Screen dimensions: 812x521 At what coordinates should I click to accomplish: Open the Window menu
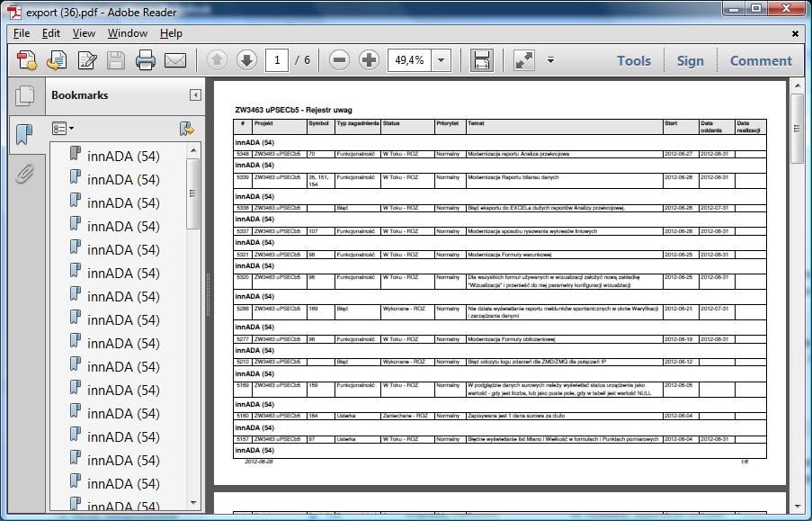click(128, 33)
